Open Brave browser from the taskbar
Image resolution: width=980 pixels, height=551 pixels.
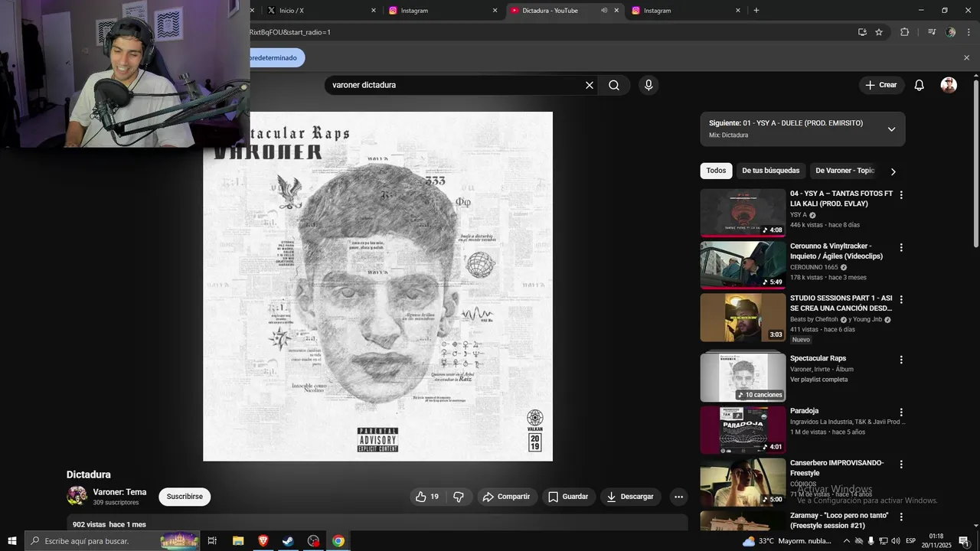(263, 541)
